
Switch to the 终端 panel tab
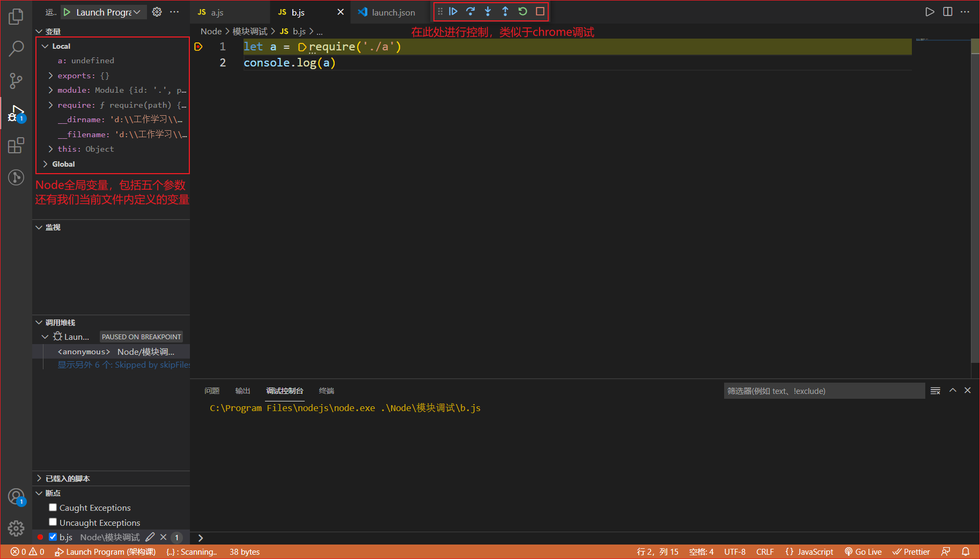tap(326, 391)
